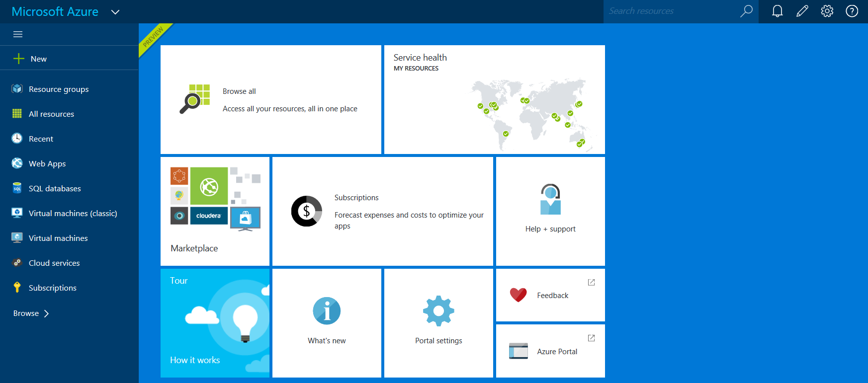Viewport: 868px width, 383px height.
Task: Click the 'Help + support' label
Action: pyautogui.click(x=550, y=229)
